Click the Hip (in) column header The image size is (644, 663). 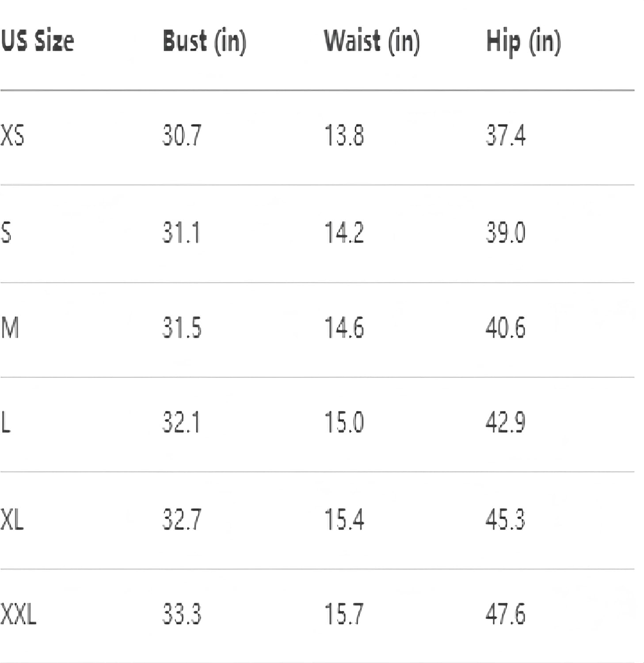pyautogui.click(x=523, y=42)
